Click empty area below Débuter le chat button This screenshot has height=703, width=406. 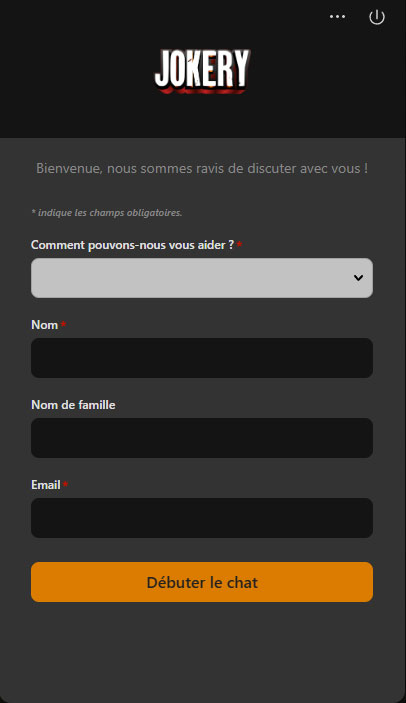pyautogui.click(x=202, y=650)
